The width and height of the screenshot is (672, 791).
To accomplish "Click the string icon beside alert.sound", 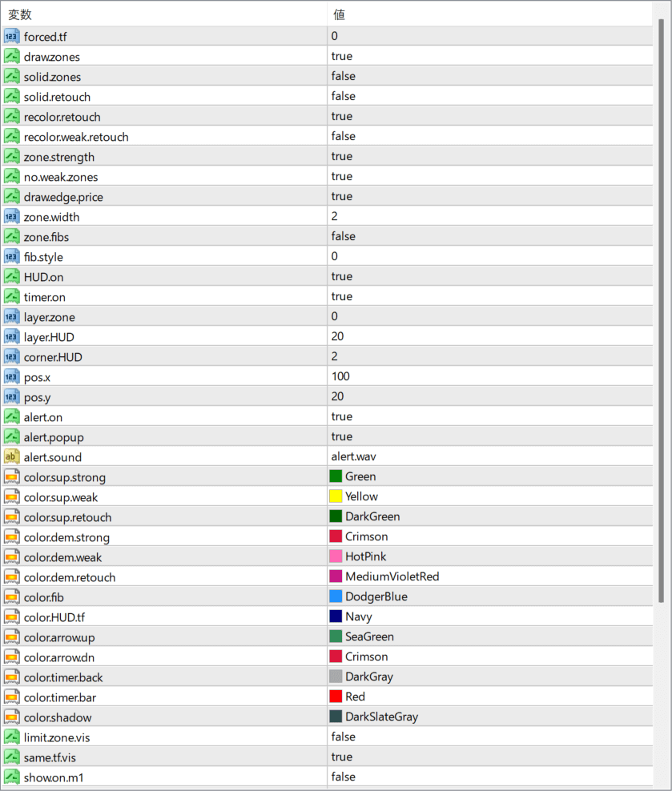I will click(x=11, y=456).
